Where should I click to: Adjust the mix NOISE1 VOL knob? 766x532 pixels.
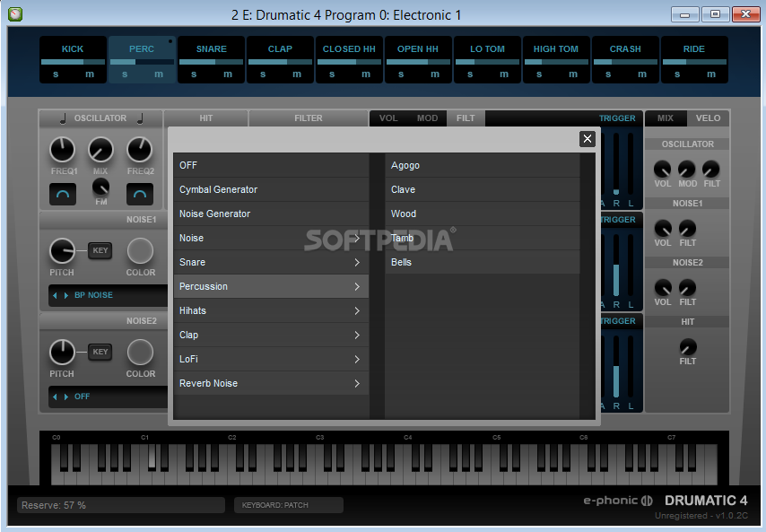pos(663,228)
